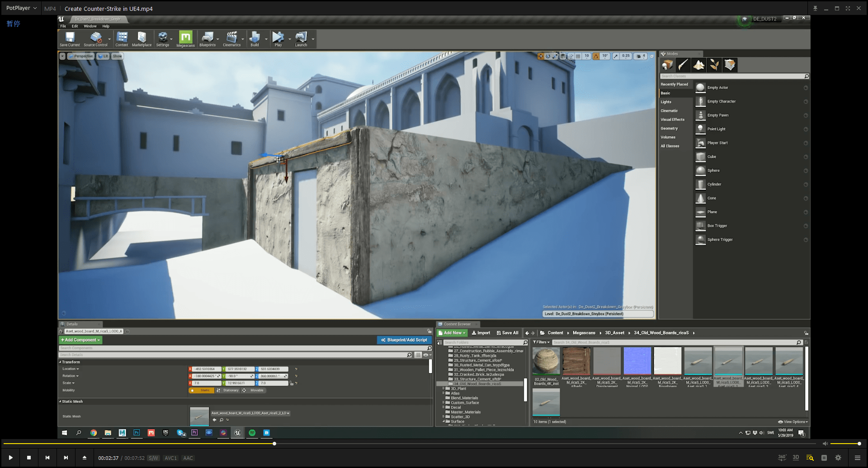Adjust the PotPlayer volume slider
This screenshot has height=468, width=868.
[x=844, y=444]
